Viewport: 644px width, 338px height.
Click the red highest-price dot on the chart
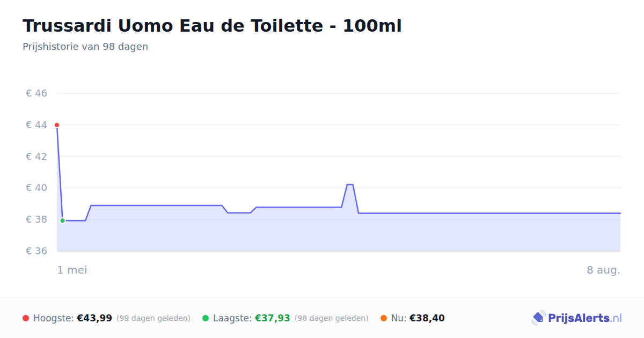click(57, 125)
